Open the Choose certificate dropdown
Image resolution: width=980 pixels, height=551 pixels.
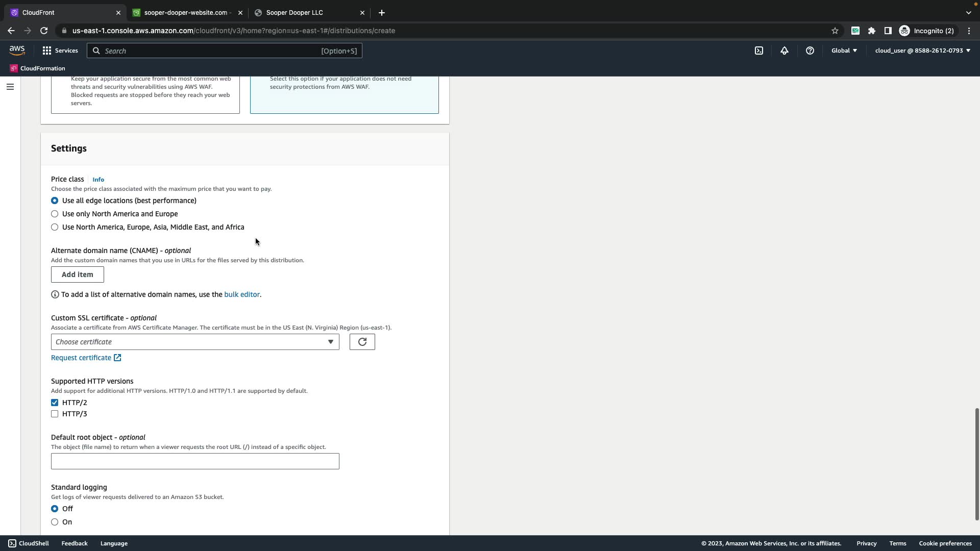[x=194, y=342]
